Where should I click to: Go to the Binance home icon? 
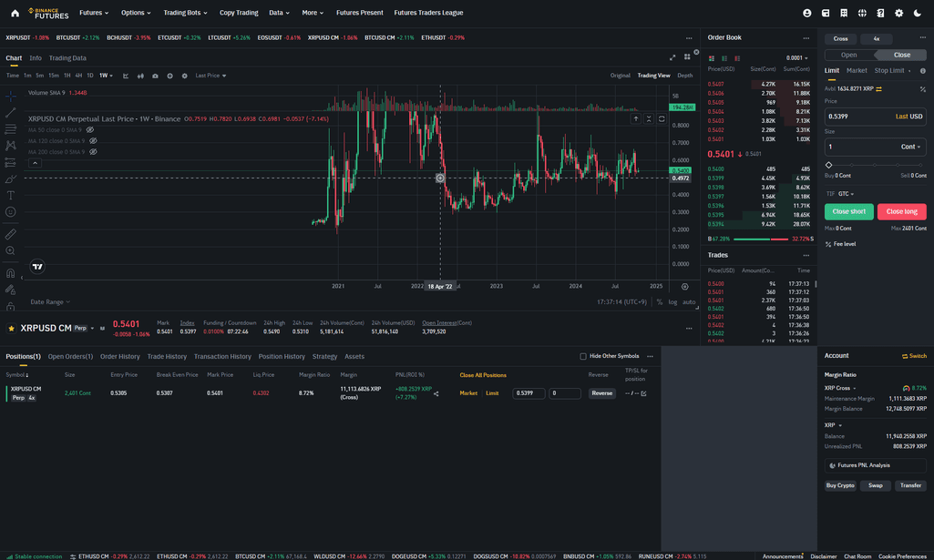pos(15,13)
